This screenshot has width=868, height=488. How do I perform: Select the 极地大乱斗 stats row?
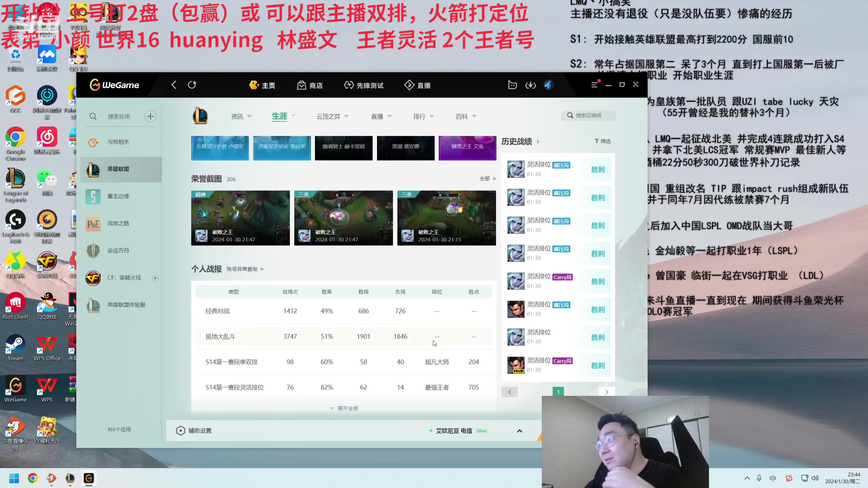344,337
